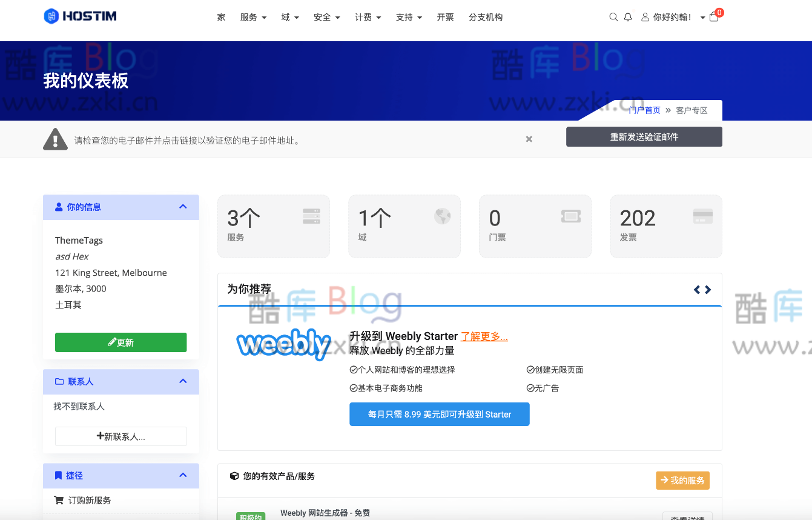Open the 安全 dropdown menu
This screenshot has height=520, width=812.
(x=327, y=18)
